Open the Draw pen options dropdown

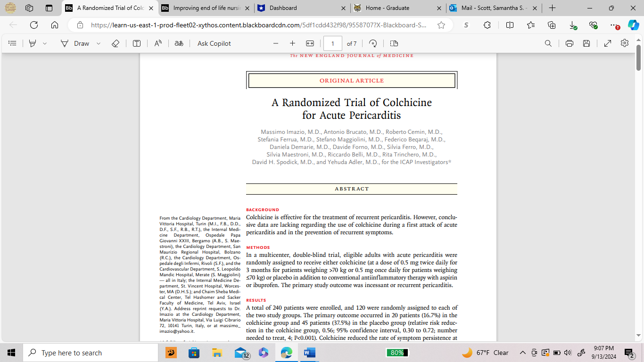(x=99, y=43)
